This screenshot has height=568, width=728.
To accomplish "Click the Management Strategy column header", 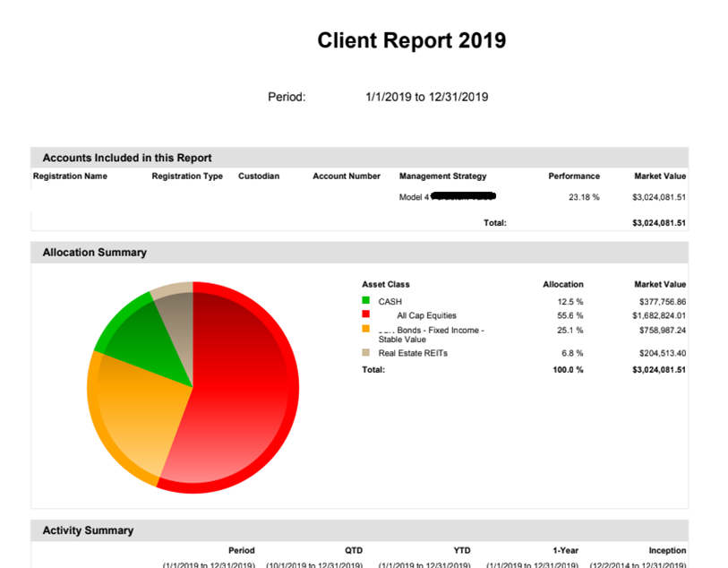I will point(442,176).
